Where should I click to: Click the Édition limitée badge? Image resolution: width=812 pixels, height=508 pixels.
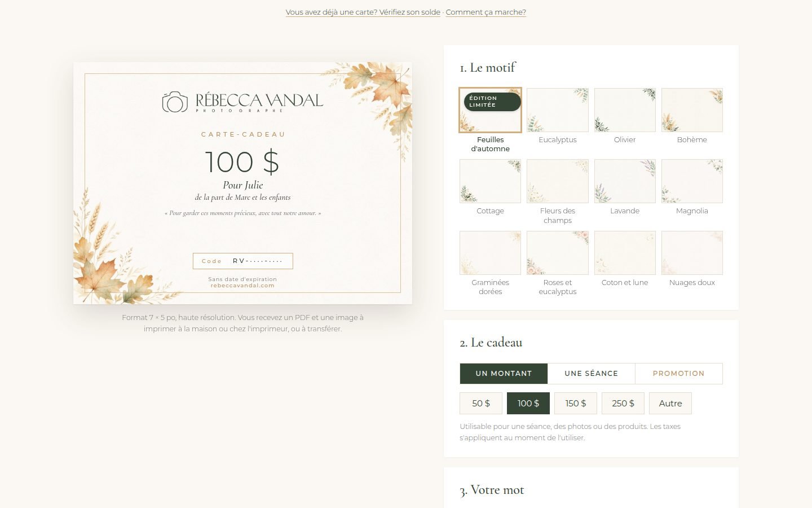coord(492,102)
